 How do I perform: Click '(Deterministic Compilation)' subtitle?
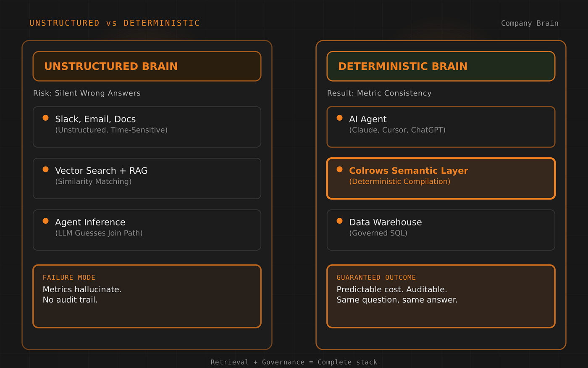click(400, 181)
